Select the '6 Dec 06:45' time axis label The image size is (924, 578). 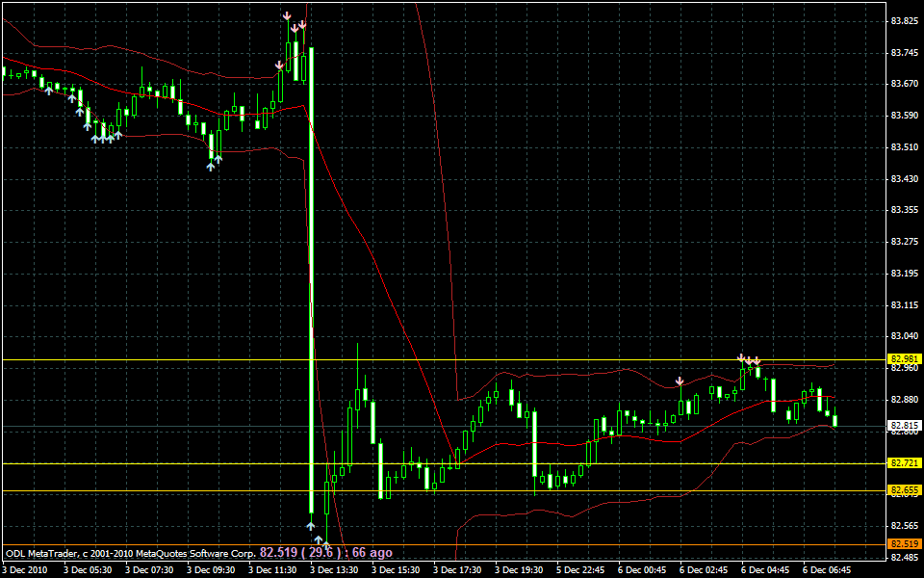tap(828, 569)
